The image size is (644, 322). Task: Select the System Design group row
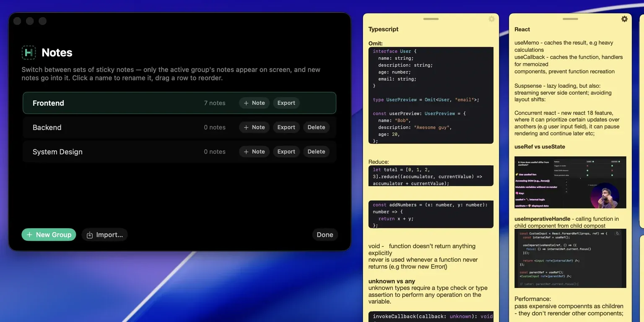click(179, 152)
